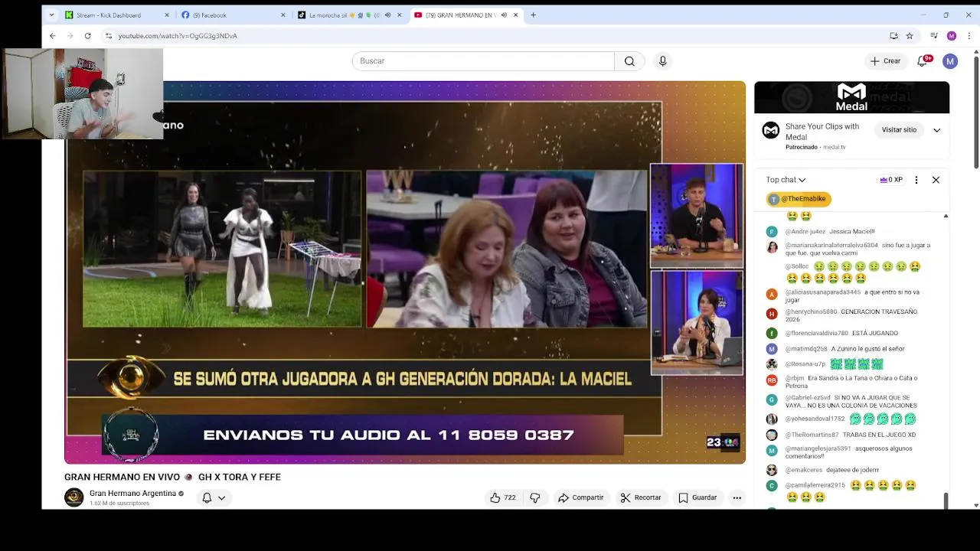Open the site info icon beside the URL
The image size is (980, 551).
tap(109, 36)
